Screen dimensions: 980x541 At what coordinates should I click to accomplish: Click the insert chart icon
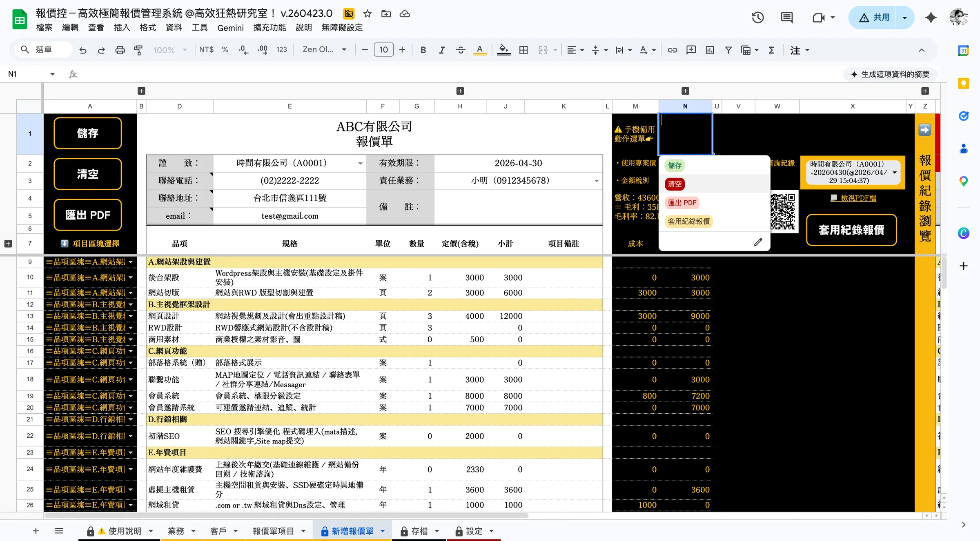[x=710, y=50]
